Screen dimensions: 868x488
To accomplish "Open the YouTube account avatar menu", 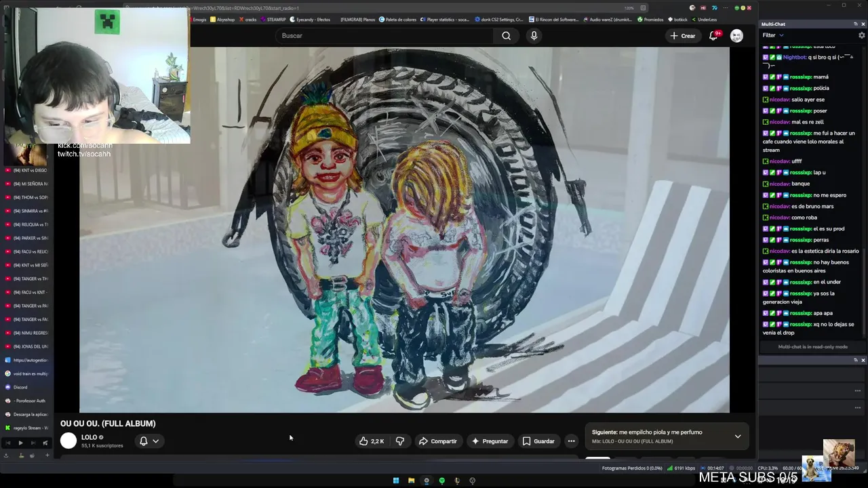I will point(736,35).
